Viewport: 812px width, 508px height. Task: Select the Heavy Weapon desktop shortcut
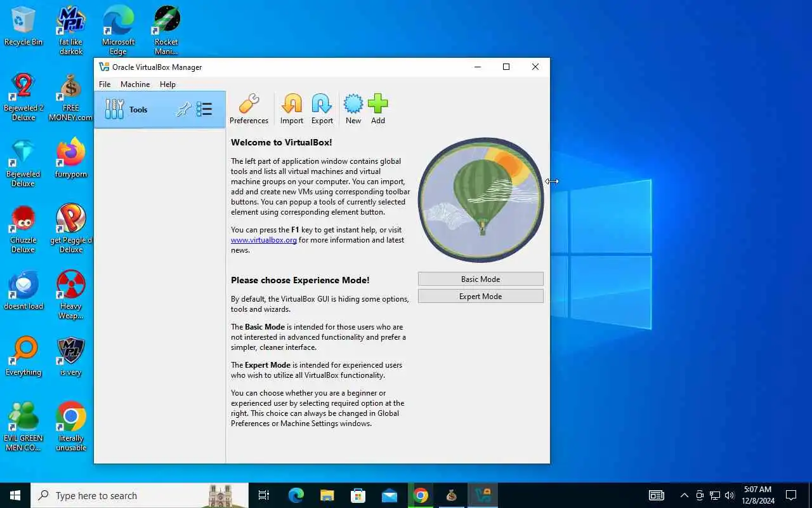[71, 295]
